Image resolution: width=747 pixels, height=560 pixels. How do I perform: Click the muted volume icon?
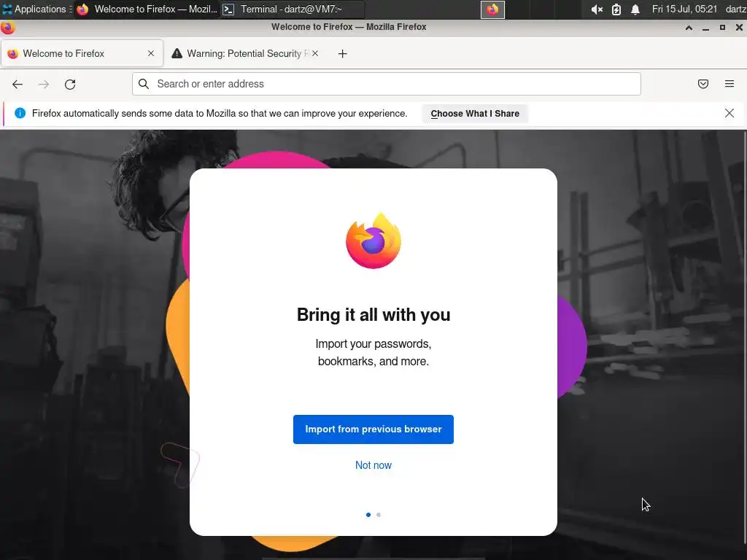tap(597, 9)
